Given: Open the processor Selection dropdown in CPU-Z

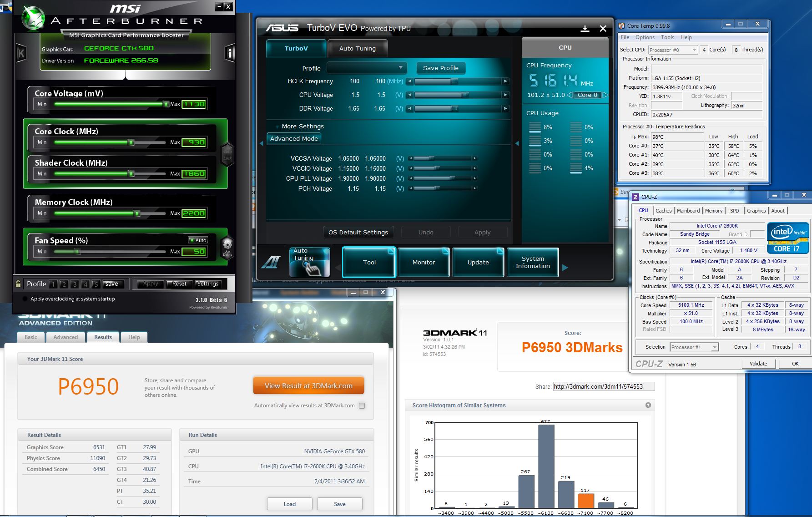Looking at the screenshot, I should click(694, 347).
